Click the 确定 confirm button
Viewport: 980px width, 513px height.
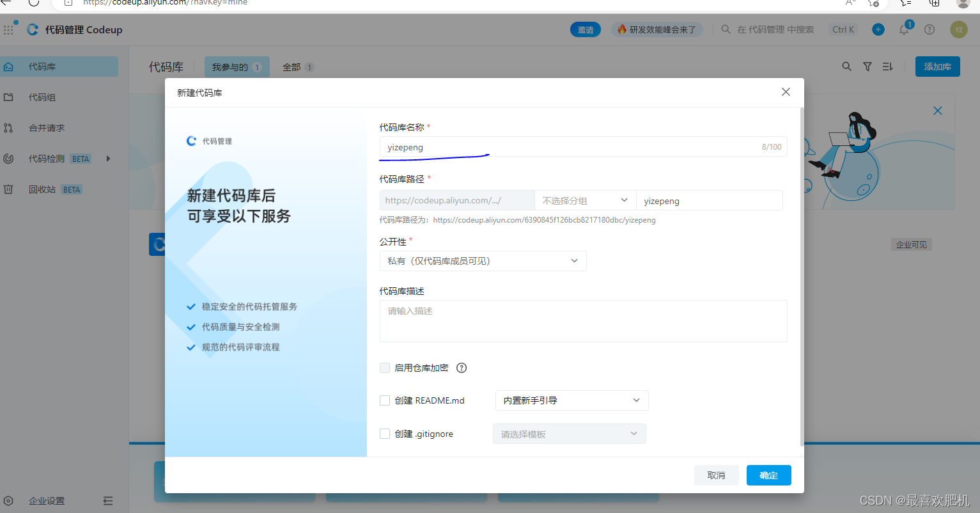[769, 475]
